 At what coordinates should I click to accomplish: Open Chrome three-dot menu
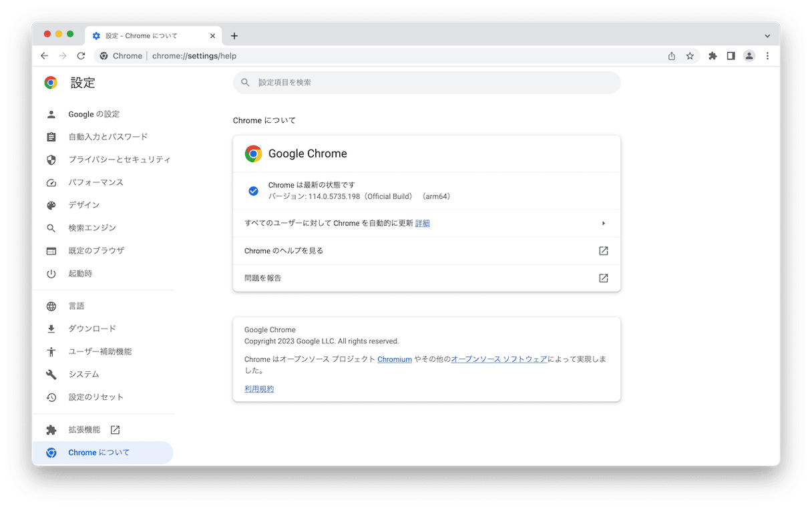coord(767,56)
